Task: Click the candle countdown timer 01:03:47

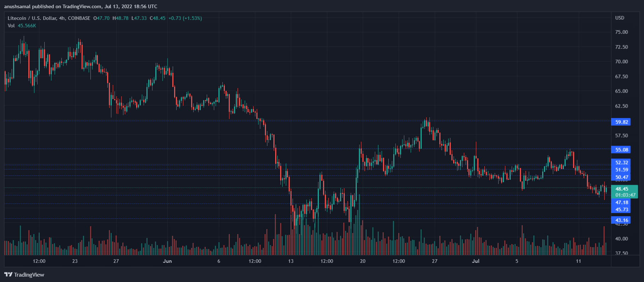Action: click(625, 195)
